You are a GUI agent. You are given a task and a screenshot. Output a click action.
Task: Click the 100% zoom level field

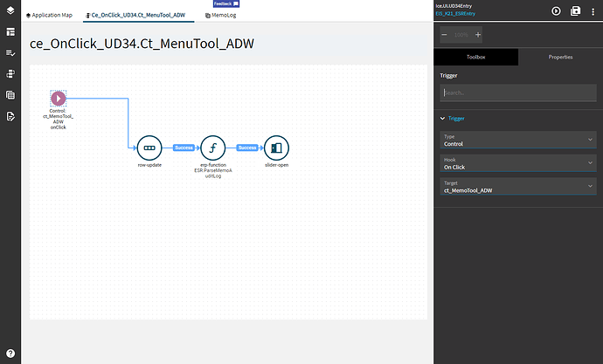coord(461,35)
